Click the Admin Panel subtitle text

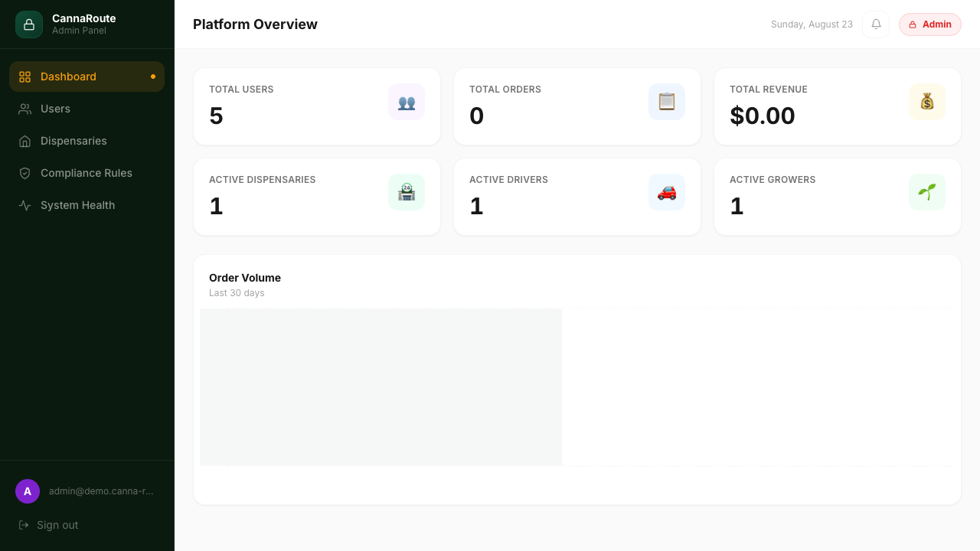pyautogui.click(x=79, y=31)
